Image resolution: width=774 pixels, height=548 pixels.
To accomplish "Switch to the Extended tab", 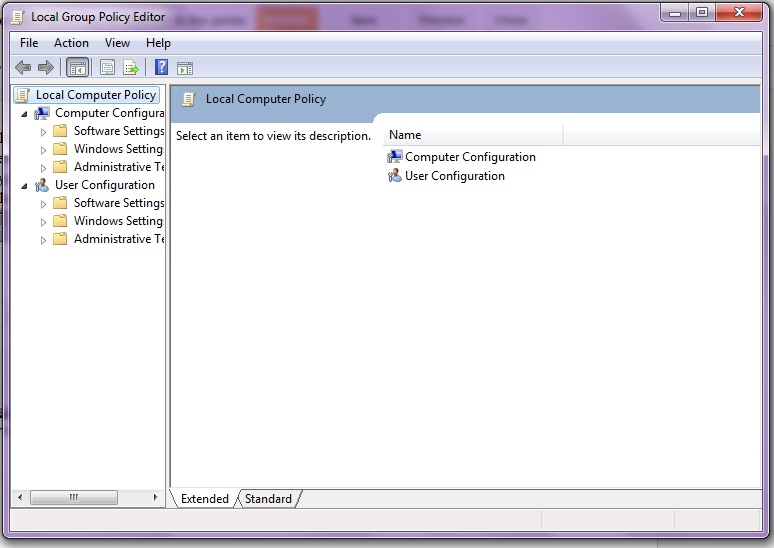I will click(x=205, y=499).
